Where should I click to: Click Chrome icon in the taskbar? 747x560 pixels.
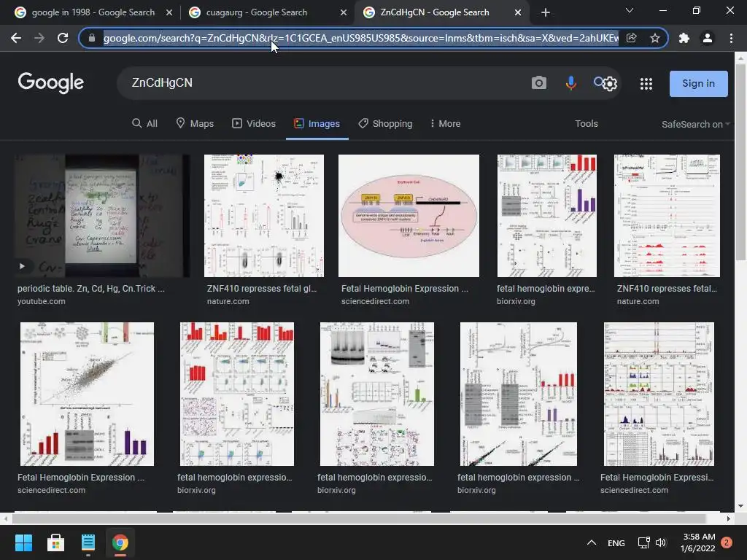point(120,542)
